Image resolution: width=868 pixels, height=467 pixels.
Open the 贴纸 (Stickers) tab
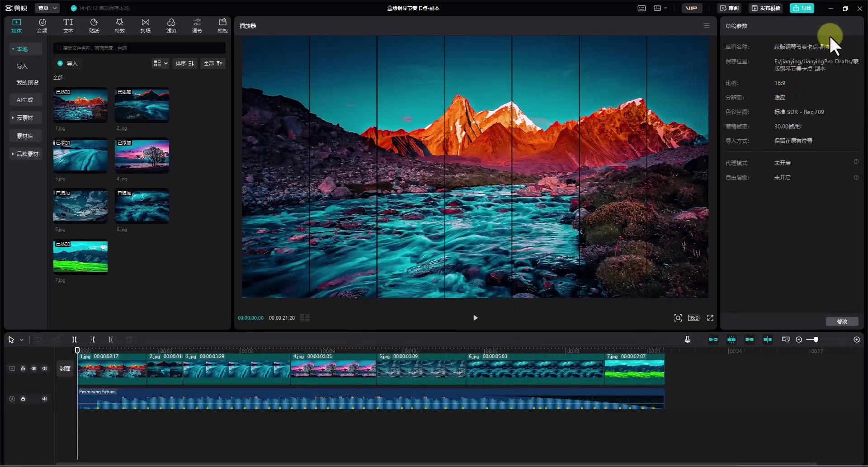(94, 26)
